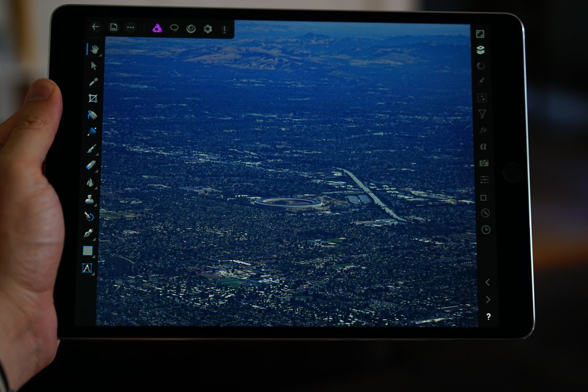Open the Text studio italic a icon
Screen dimensions: 588x392
pos(483,147)
